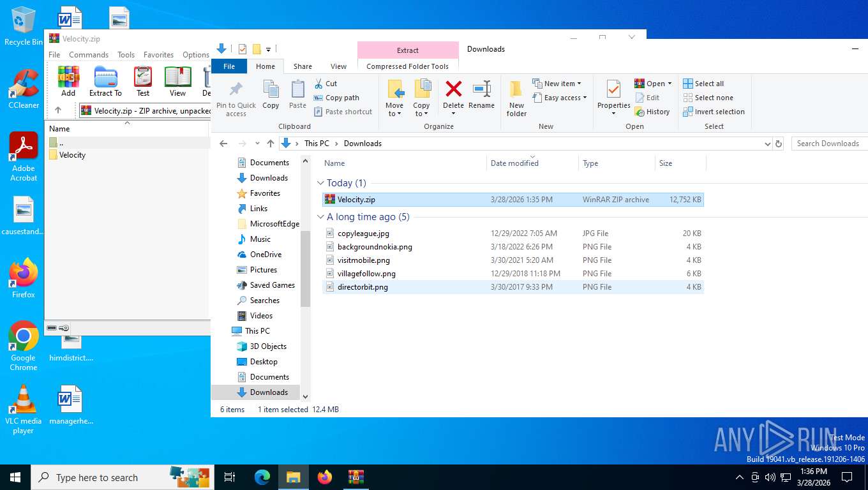The image size is (868, 490).
Task: Select Velocity.zip file in Downloads
Action: (513, 200)
